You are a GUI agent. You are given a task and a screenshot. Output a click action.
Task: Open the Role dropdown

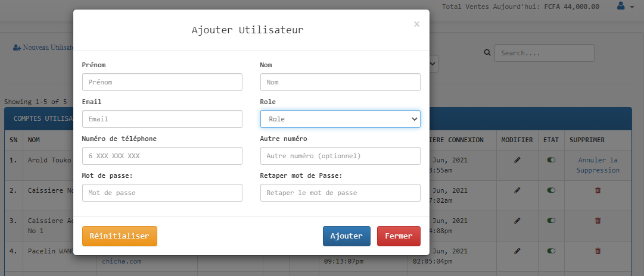(340, 119)
